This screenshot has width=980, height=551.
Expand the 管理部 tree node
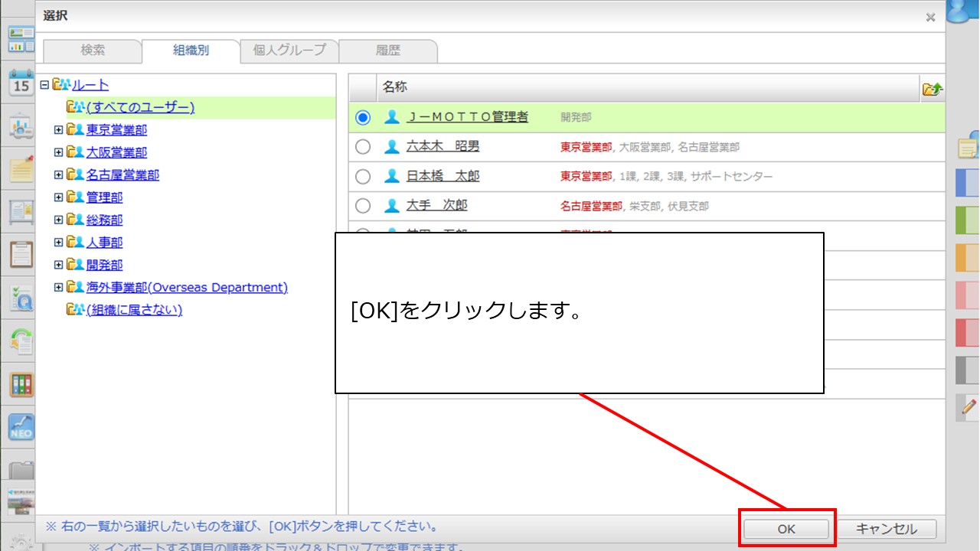(x=58, y=197)
